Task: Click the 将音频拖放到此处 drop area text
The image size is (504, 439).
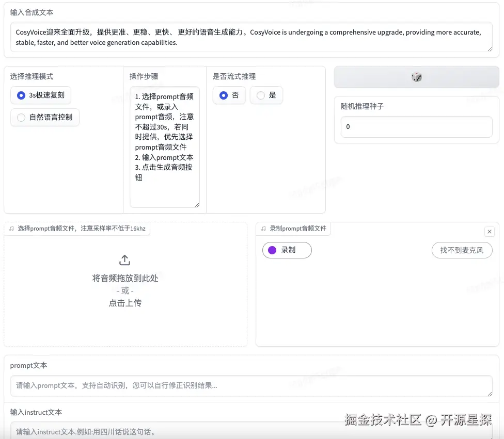Action: [x=125, y=278]
